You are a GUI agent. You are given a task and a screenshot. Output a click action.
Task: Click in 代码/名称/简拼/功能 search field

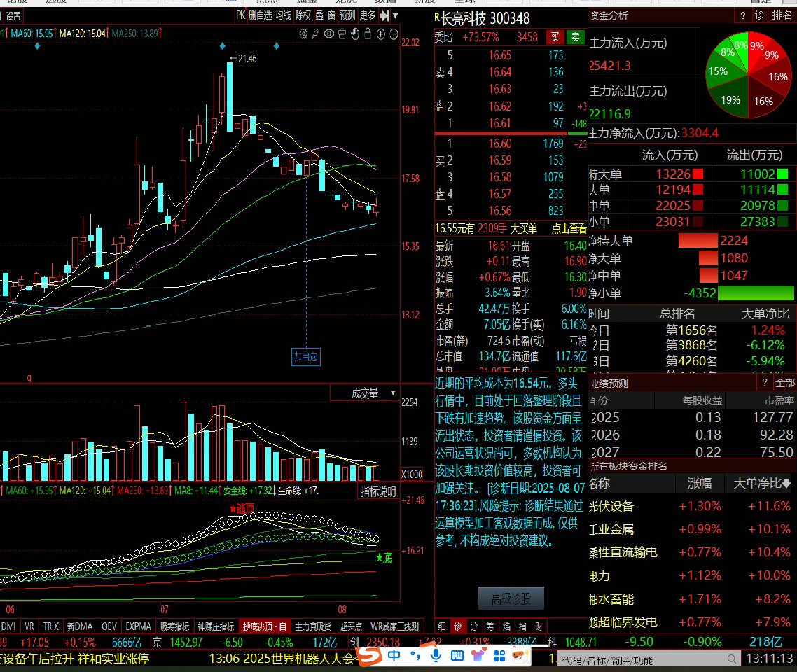click(648, 660)
